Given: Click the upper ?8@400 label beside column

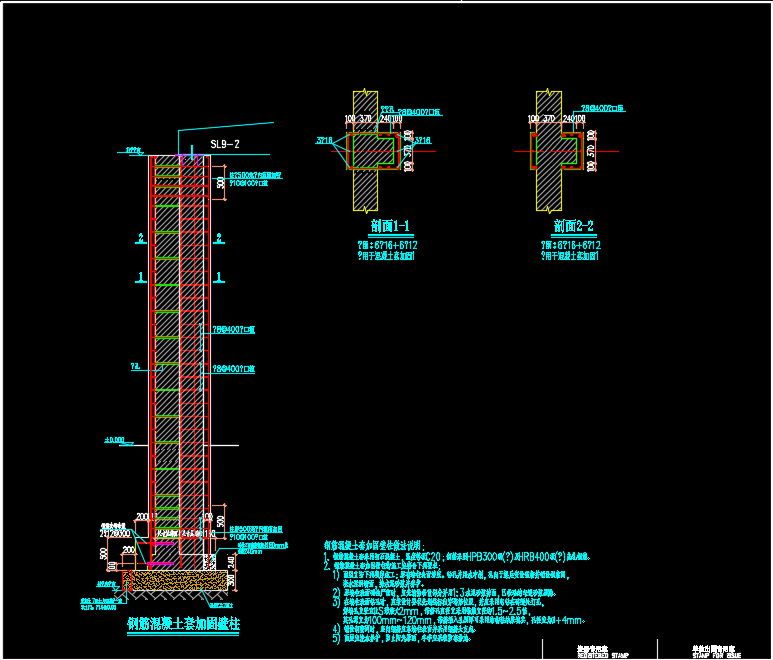Looking at the screenshot, I should [233, 330].
